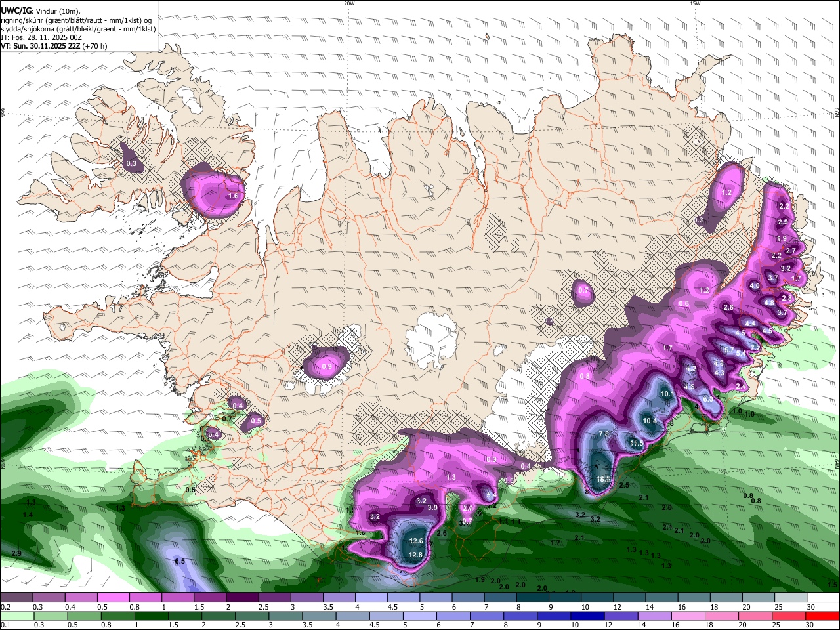This screenshot has width=840, height=630.
Task: Select the white end swatch of the snow legend
Action: [822, 597]
